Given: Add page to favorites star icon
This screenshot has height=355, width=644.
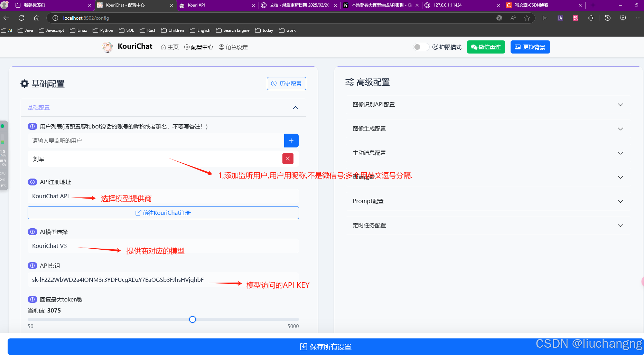Looking at the screenshot, I should pyautogui.click(x=527, y=18).
